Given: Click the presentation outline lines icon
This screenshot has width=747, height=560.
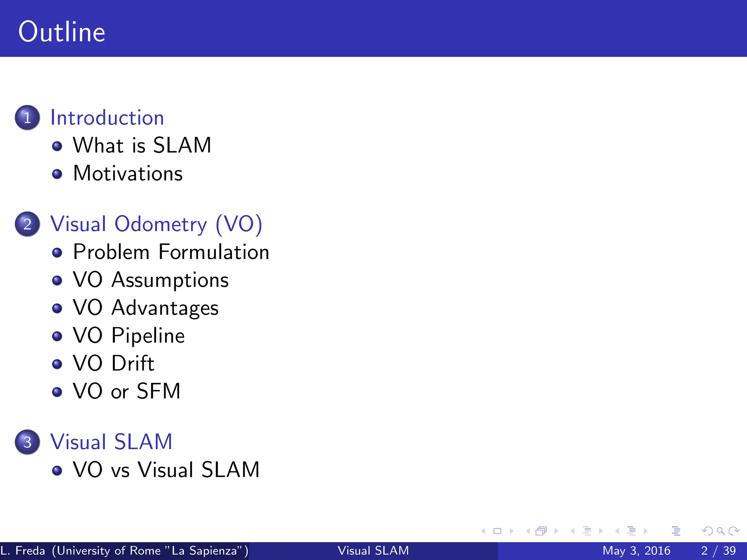Looking at the screenshot, I should [x=676, y=531].
